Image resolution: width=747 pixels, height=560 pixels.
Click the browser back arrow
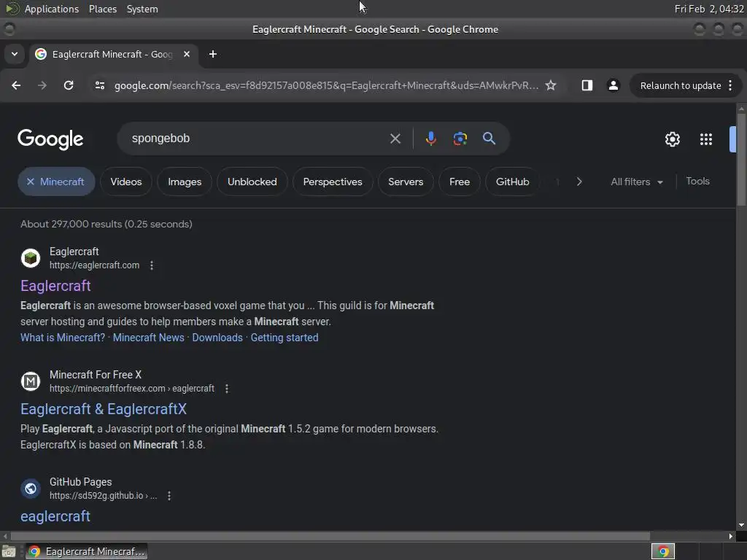(x=16, y=85)
